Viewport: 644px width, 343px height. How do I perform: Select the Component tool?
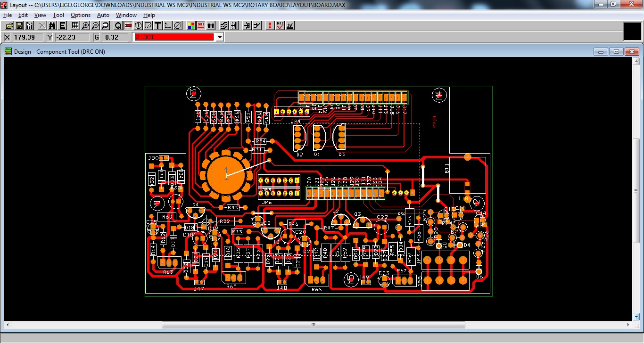click(128, 25)
